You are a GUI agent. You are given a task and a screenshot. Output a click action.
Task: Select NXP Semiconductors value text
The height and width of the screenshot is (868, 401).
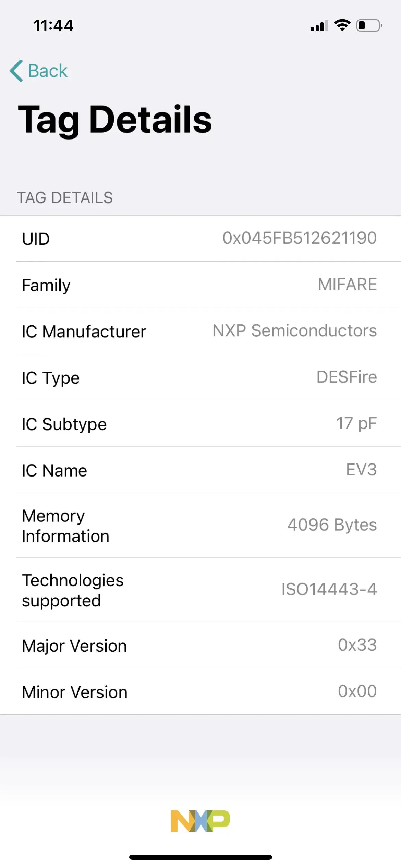(x=295, y=330)
